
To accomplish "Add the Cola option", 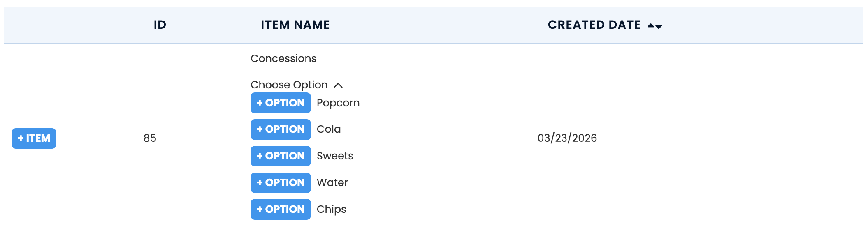I will coord(281,129).
